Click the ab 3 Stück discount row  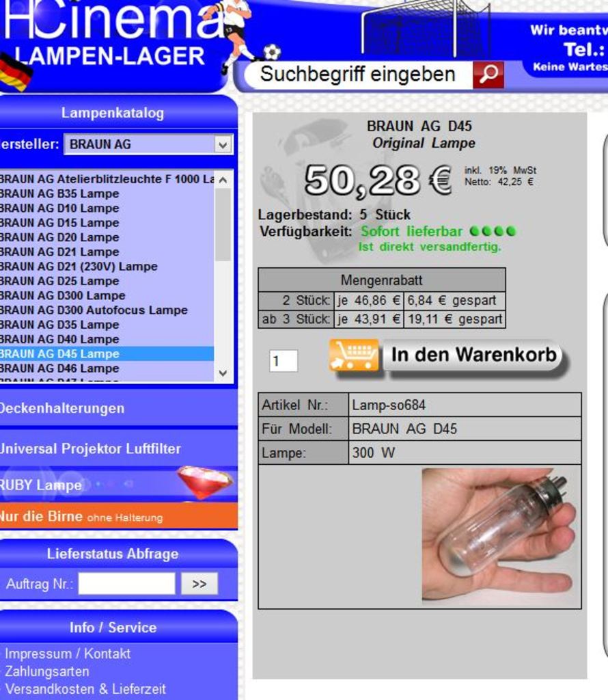point(382,319)
